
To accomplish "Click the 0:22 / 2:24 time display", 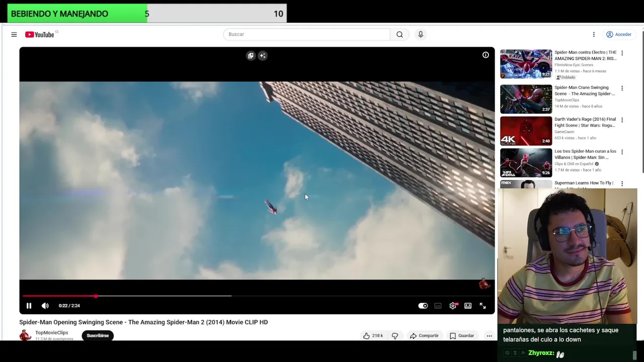I will coord(69,306).
